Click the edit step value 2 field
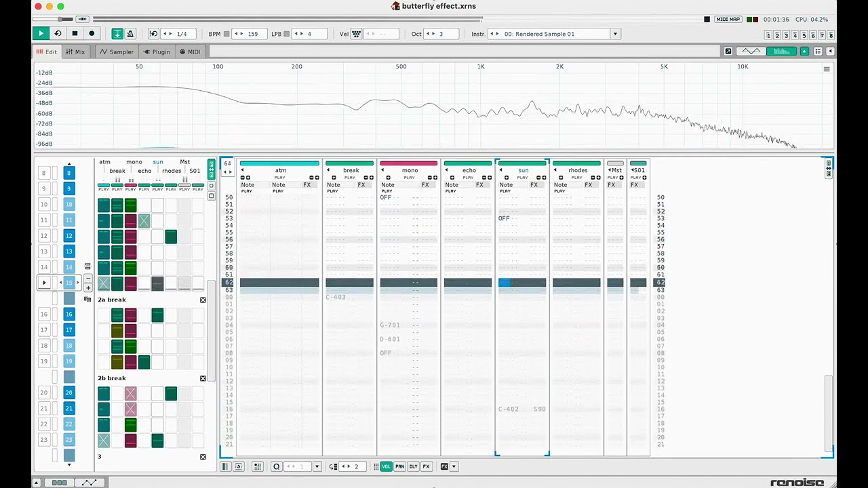 352,466
